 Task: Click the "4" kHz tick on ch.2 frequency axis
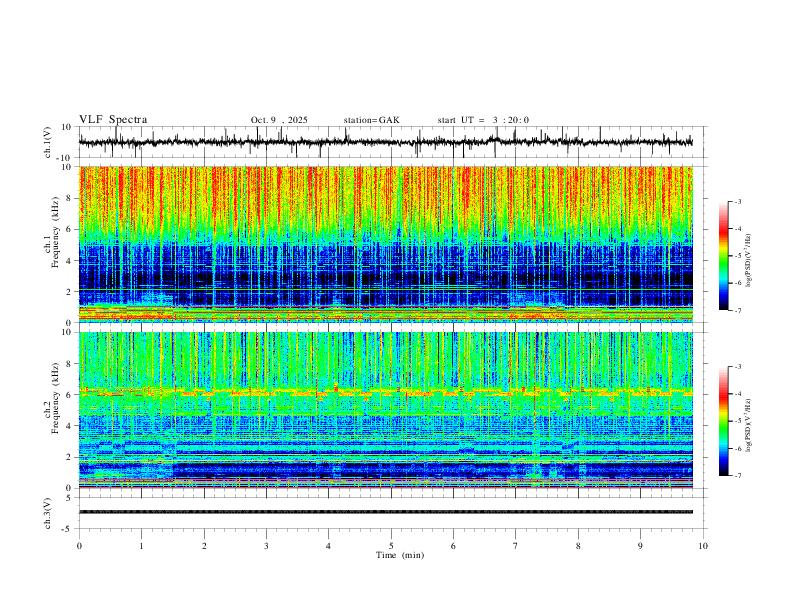tap(70, 426)
